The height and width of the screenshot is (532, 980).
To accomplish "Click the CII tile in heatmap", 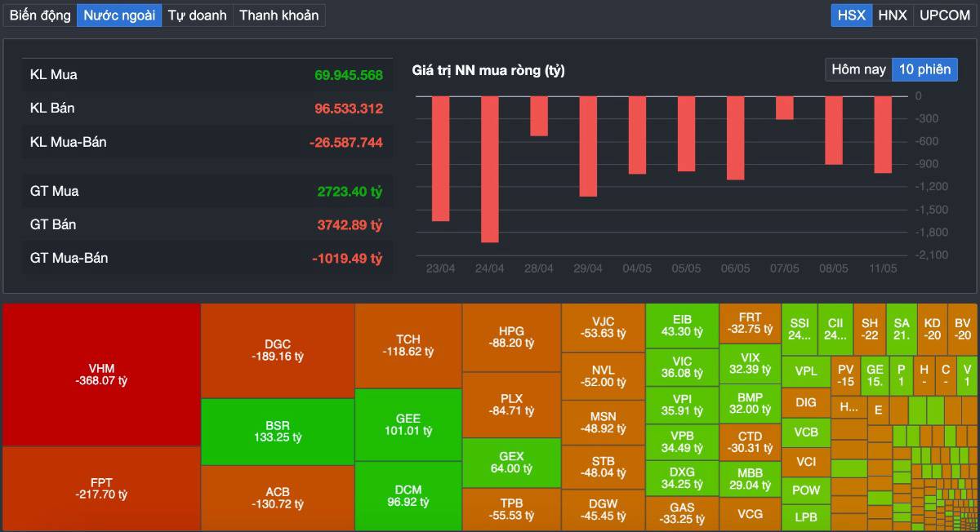I will pos(835,329).
